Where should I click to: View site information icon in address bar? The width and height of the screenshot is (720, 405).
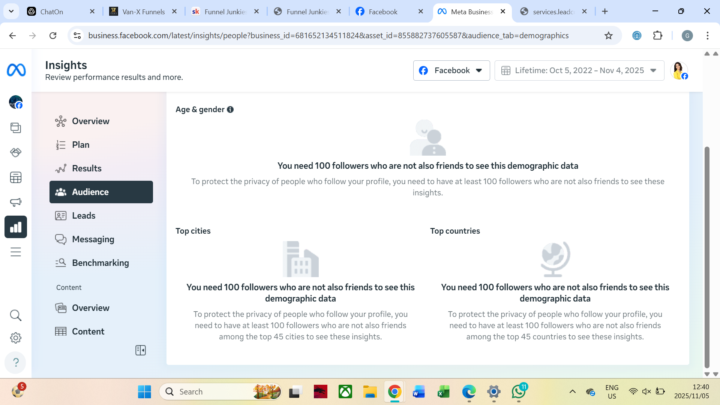click(77, 35)
